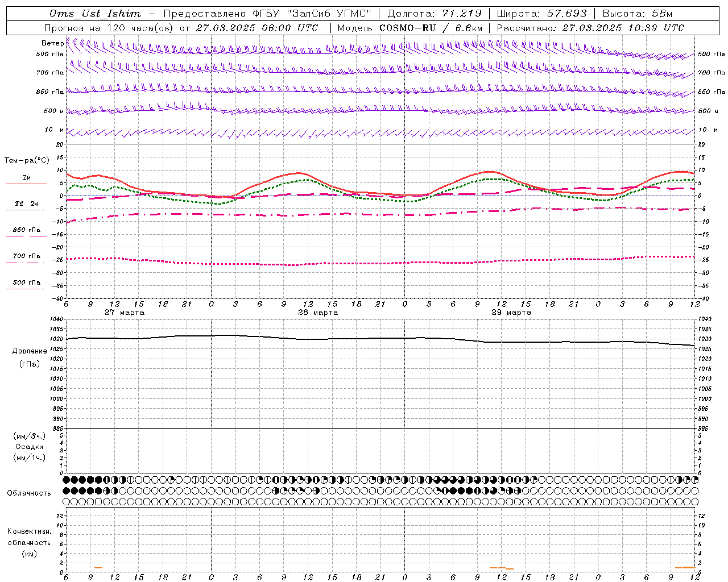This screenshot has width=728, height=582.
Task: Click the dashed green line sample under "Td 2м"
Action: [x=25, y=210]
